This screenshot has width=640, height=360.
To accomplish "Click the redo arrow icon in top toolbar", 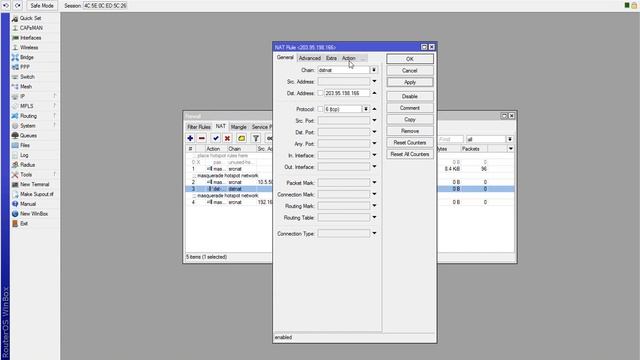I will (18, 6).
